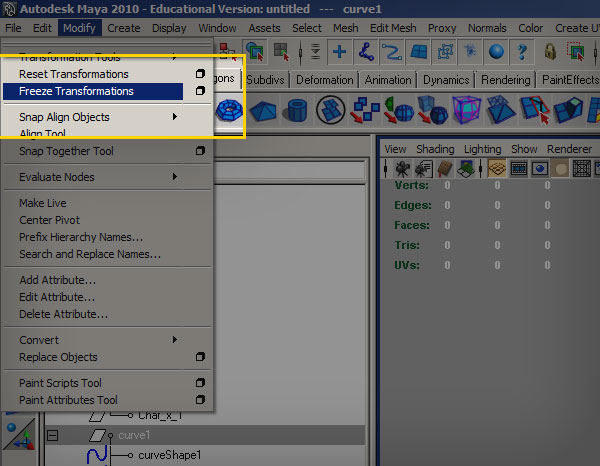
Task: Toggle snap to points icon
Action: click(x=392, y=52)
